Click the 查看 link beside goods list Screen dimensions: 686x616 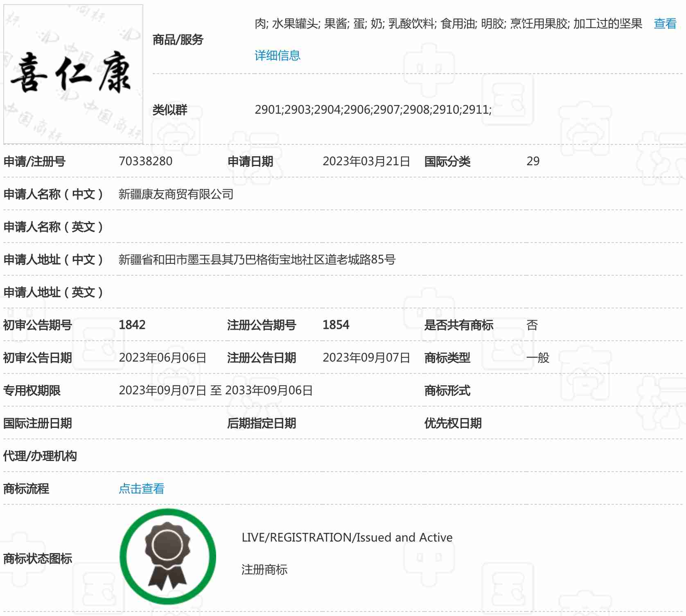click(x=665, y=24)
